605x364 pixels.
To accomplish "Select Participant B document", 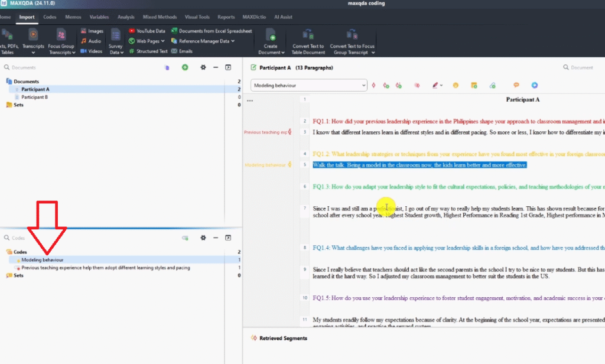I will 34,97.
